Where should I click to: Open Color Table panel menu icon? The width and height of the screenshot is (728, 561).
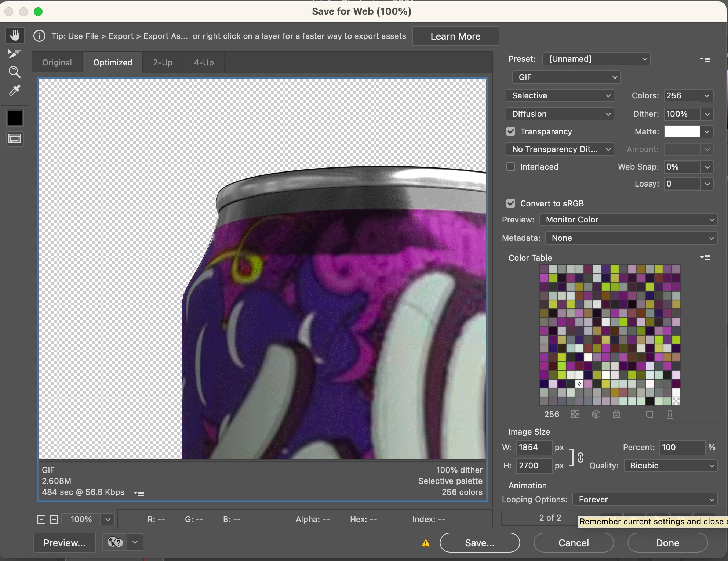click(705, 257)
